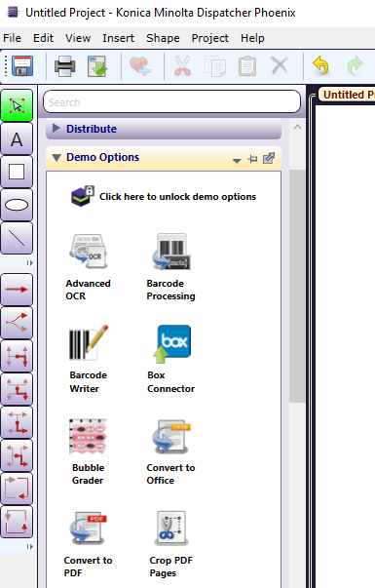This screenshot has width=375, height=588.
Task: Collapse the Demo Options section
Action: point(56,158)
